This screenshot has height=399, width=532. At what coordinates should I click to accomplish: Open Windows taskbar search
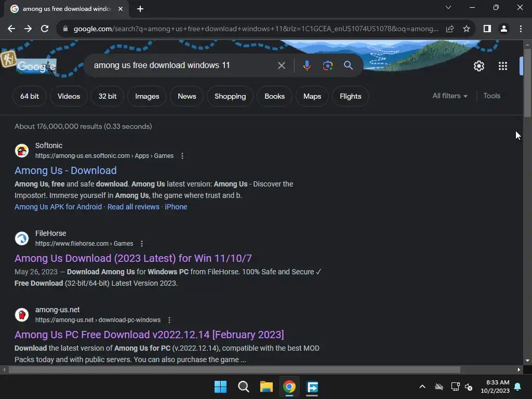243,387
